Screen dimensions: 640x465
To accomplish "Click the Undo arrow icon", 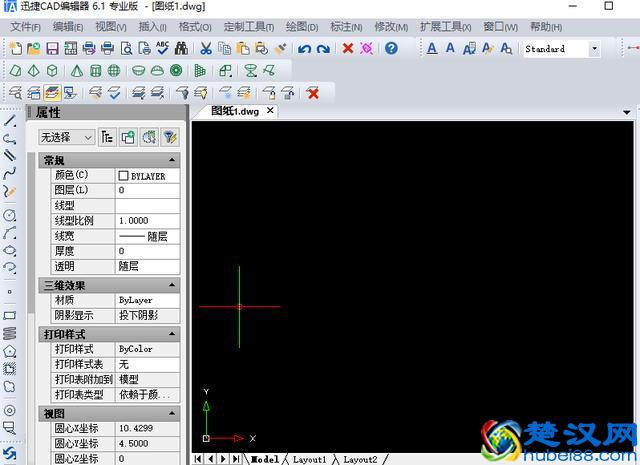I will click(304, 48).
